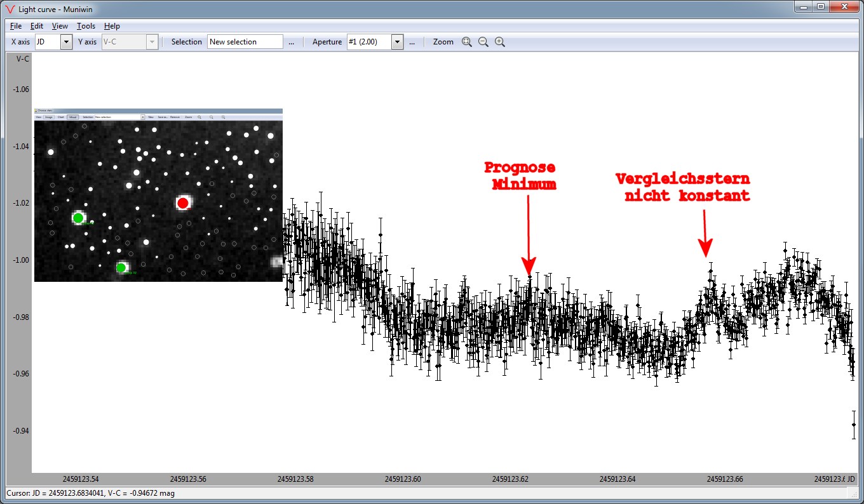Select the red variable star in the chart
Image resolution: width=864 pixels, height=504 pixels.
[x=183, y=203]
